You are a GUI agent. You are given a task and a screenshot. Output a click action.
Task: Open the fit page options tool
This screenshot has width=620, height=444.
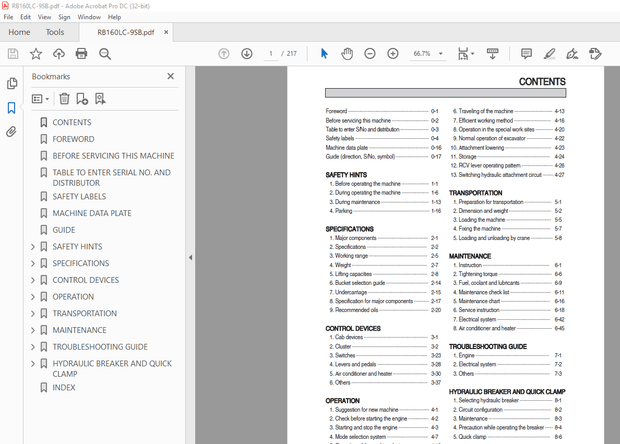(465, 54)
